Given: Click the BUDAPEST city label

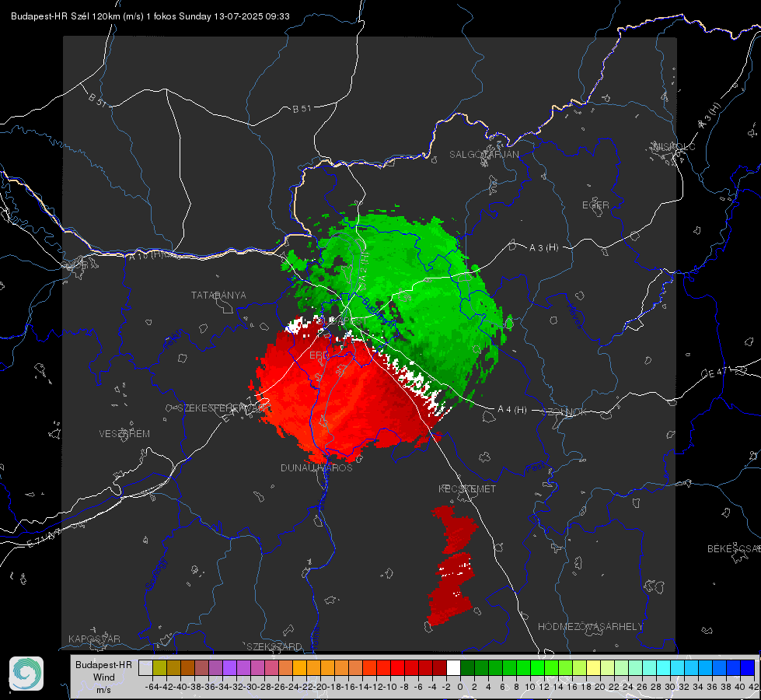Looking at the screenshot, I should click(342, 321).
